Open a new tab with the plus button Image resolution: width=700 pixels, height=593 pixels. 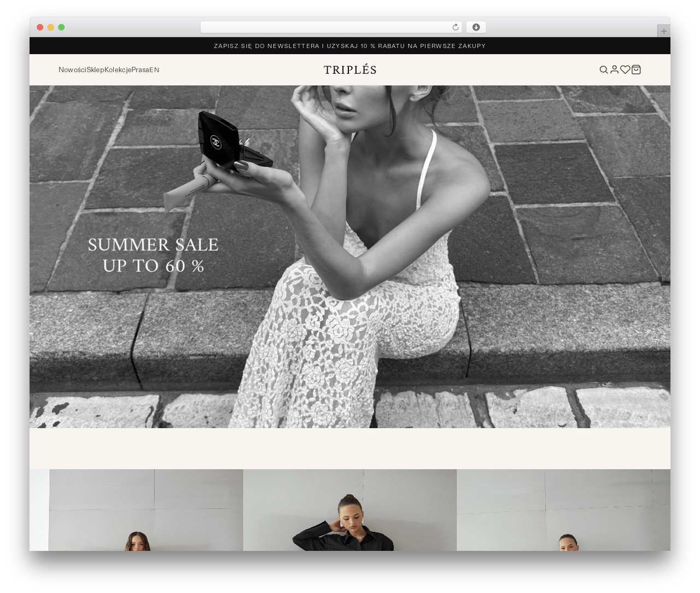pos(663,31)
